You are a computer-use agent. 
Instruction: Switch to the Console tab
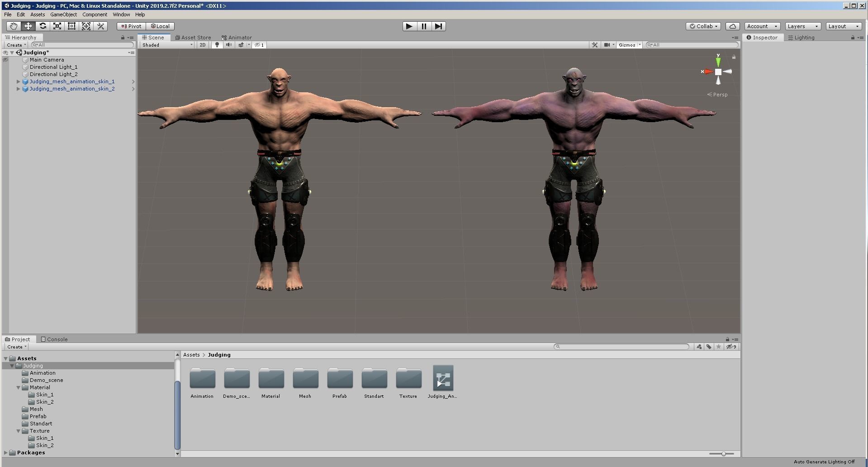(54, 339)
